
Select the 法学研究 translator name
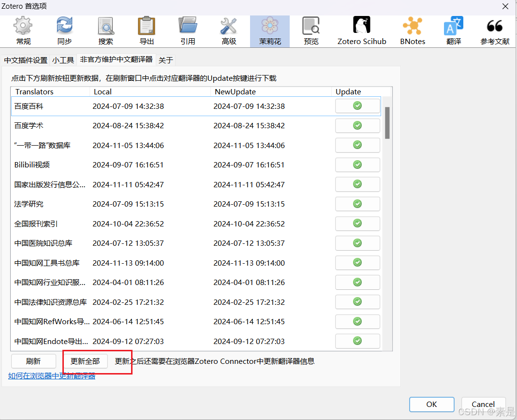tap(29, 204)
